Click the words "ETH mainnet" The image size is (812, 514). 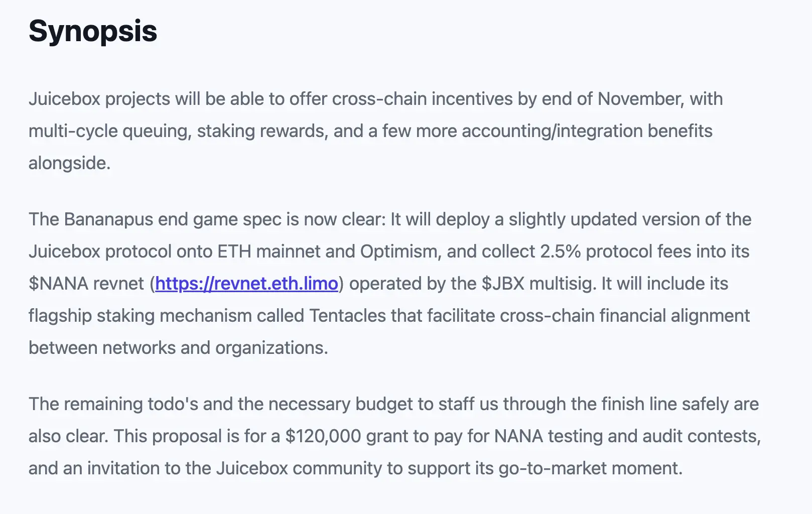[268, 251]
